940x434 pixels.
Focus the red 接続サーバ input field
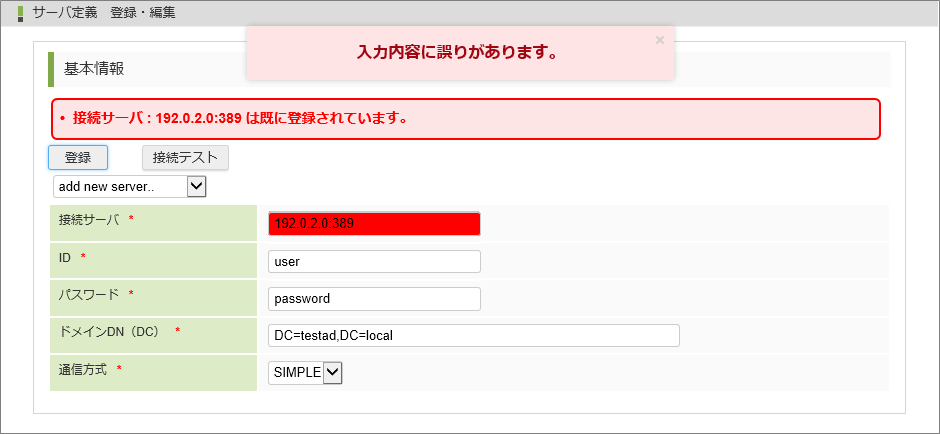coord(374,224)
